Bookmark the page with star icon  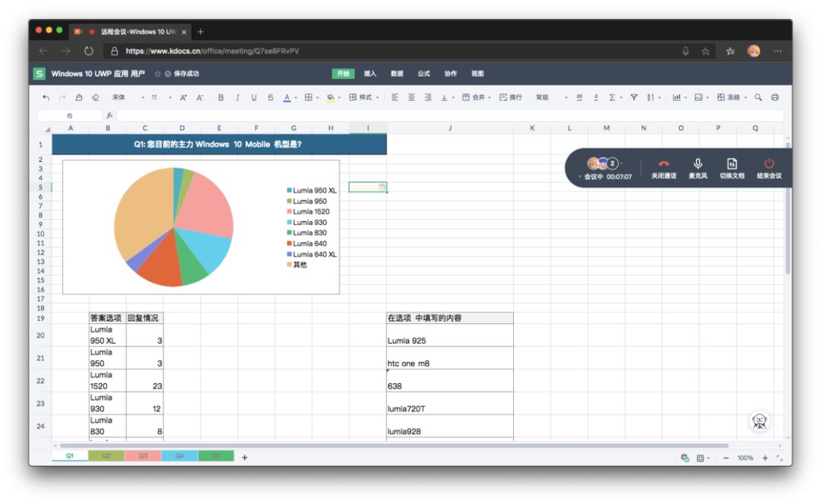(x=705, y=51)
